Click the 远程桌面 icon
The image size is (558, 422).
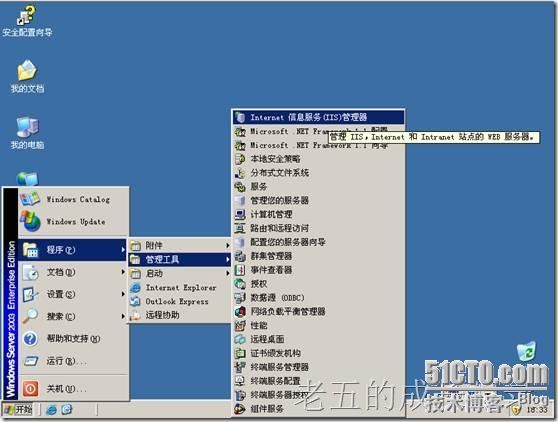[x=240, y=339]
